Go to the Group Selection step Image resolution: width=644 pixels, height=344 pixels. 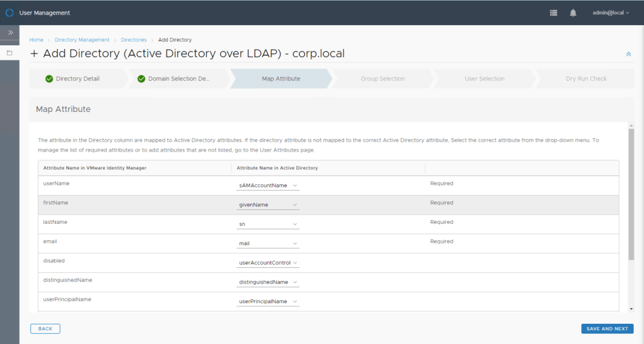point(382,79)
